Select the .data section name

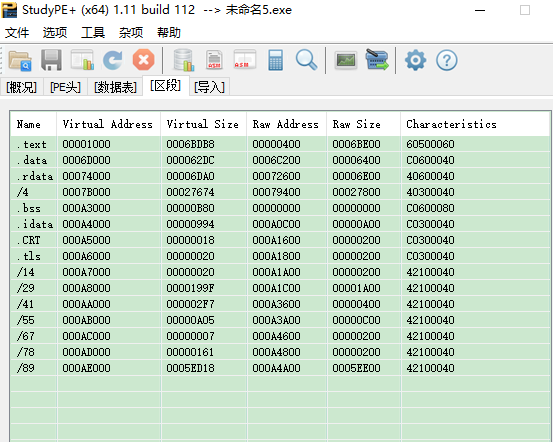point(32,160)
